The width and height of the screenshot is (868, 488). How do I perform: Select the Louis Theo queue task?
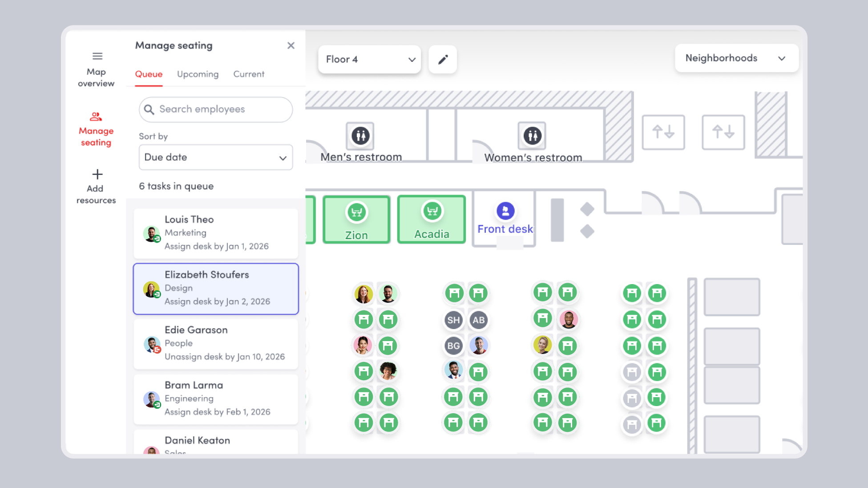coord(216,233)
